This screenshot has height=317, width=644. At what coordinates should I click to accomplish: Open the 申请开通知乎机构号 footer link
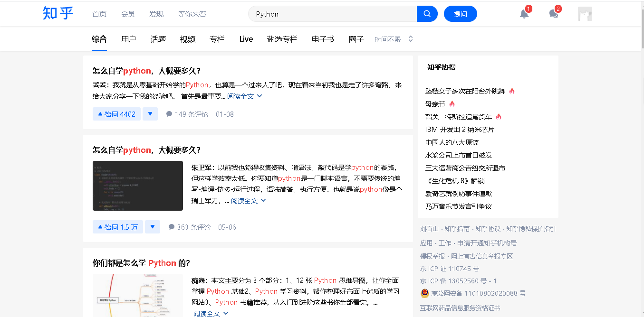(487, 243)
